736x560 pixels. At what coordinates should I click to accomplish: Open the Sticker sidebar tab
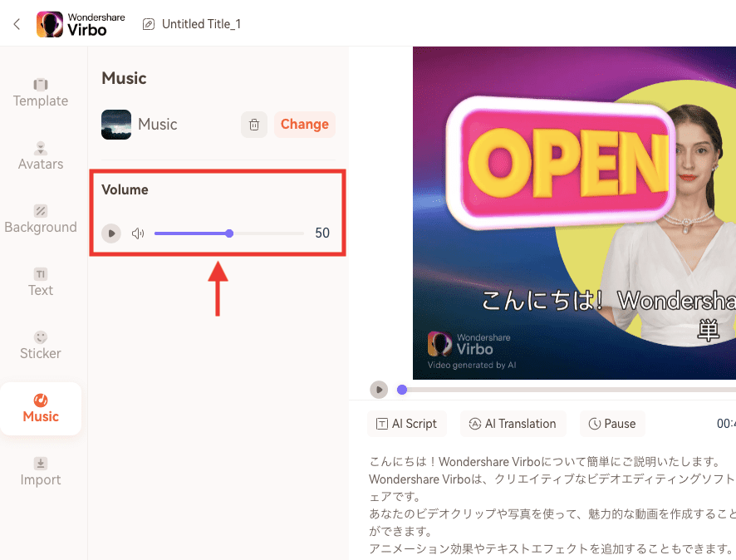coord(41,345)
